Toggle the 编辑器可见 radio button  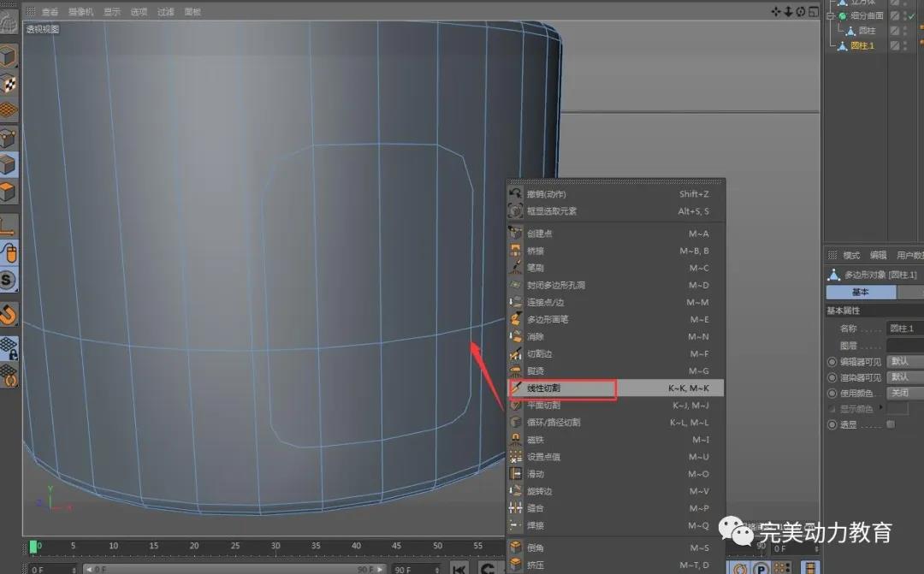pos(832,362)
